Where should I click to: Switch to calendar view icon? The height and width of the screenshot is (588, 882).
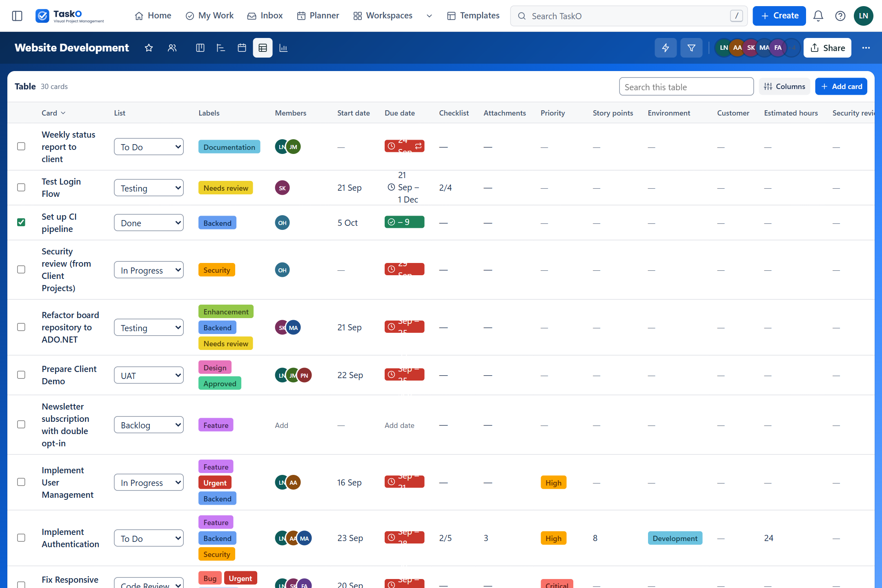point(242,48)
